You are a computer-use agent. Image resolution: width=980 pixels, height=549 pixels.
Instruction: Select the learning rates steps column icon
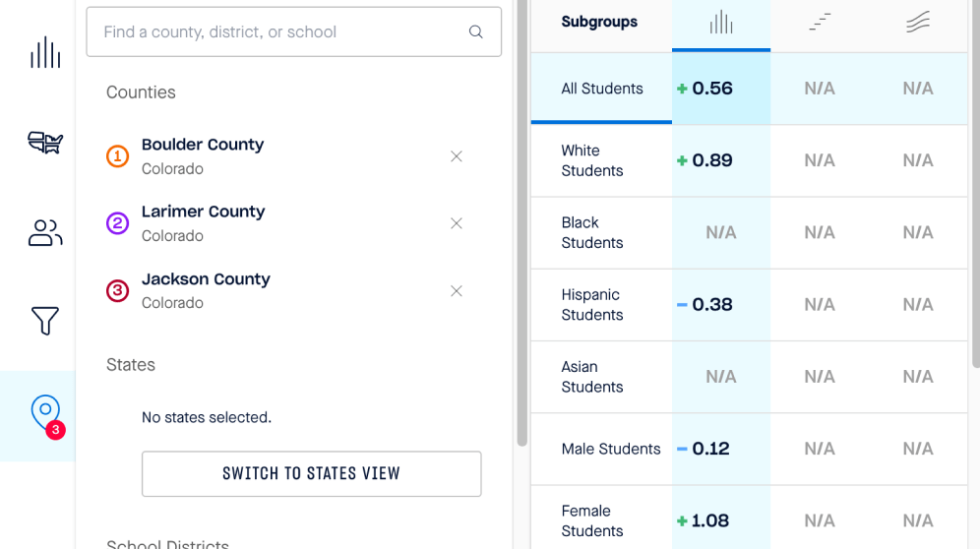[820, 23]
